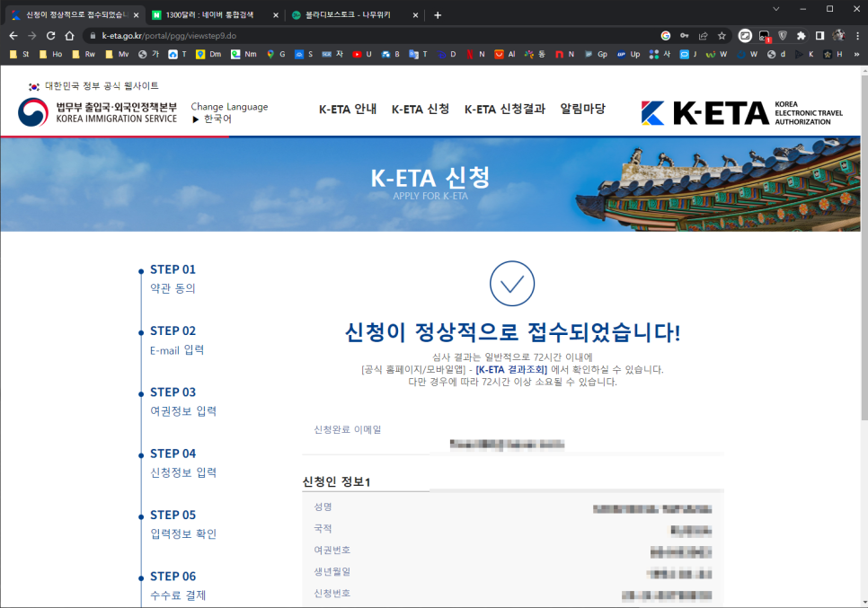Open the Extensions puzzle icon
Image resolution: width=868 pixels, height=608 pixels.
[x=801, y=35]
